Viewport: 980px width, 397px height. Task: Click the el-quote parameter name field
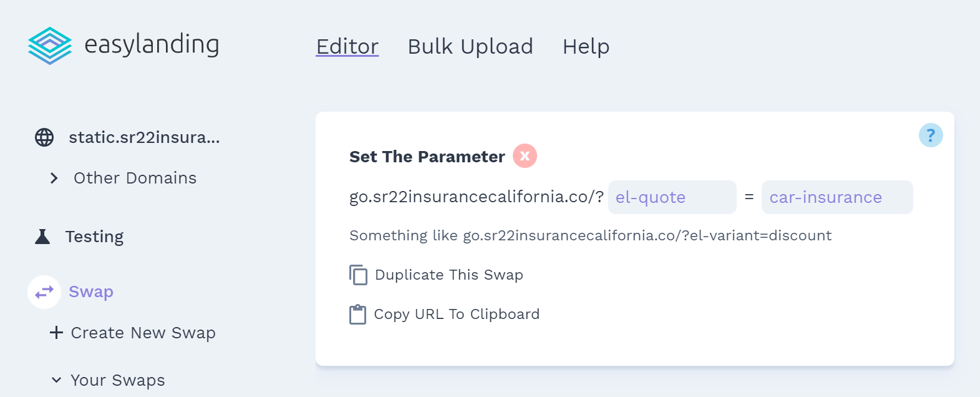click(x=672, y=197)
